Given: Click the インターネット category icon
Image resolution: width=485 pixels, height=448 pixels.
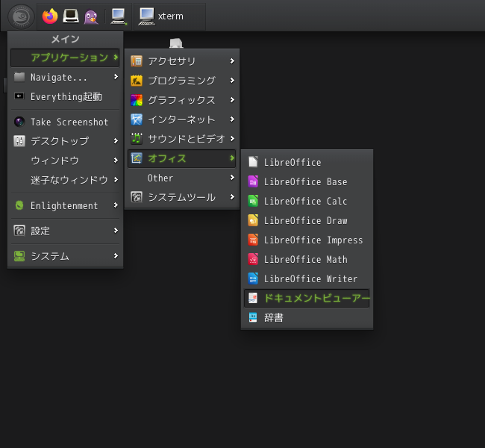Looking at the screenshot, I should pos(137,119).
